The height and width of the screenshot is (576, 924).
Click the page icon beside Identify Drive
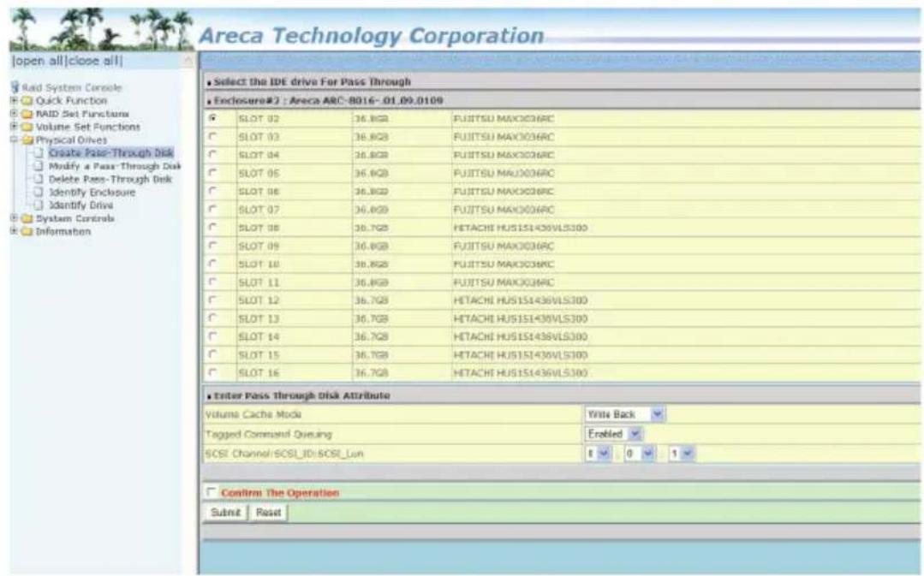(39, 205)
